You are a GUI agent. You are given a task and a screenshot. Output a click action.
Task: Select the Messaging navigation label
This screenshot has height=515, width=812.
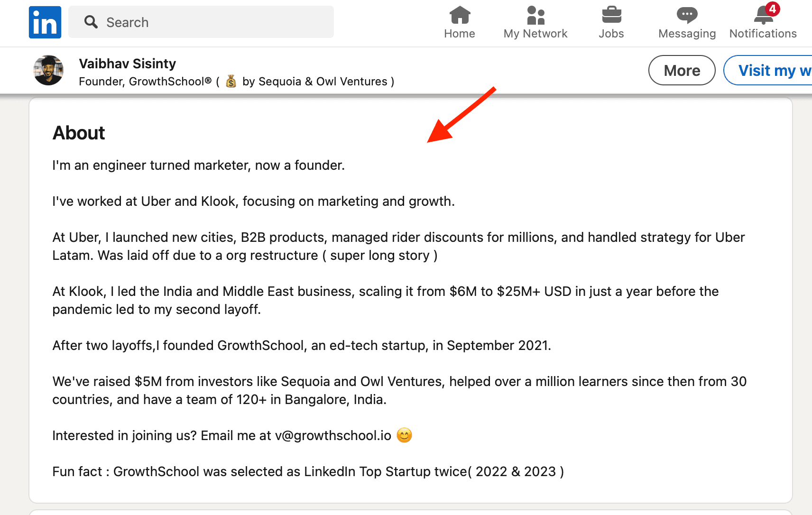coord(687,34)
